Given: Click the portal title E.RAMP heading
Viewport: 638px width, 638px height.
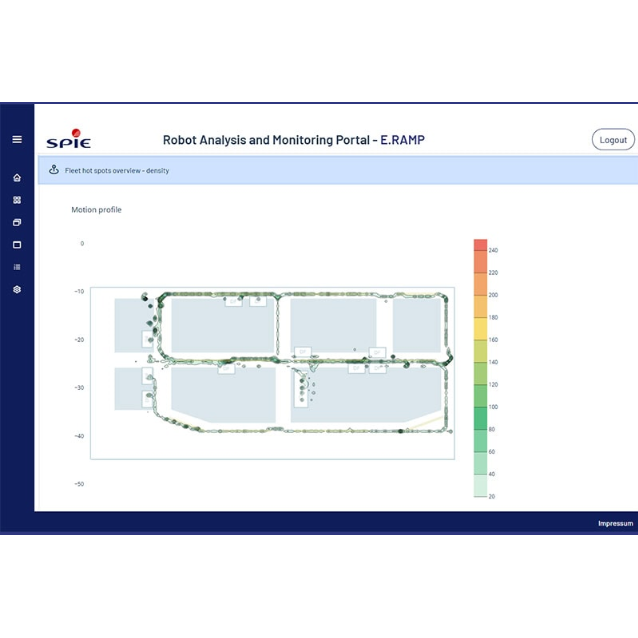Looking at the screenshot, I should point(293,140).
